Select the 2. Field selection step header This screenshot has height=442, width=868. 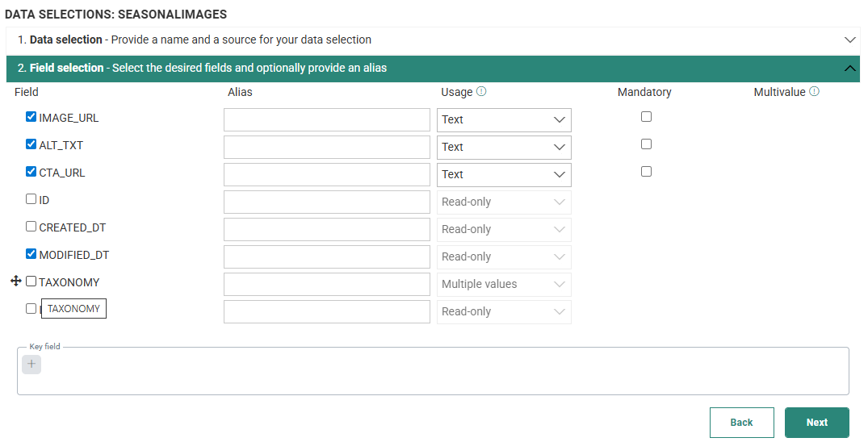pyautogui.click(x=202, y=69)
